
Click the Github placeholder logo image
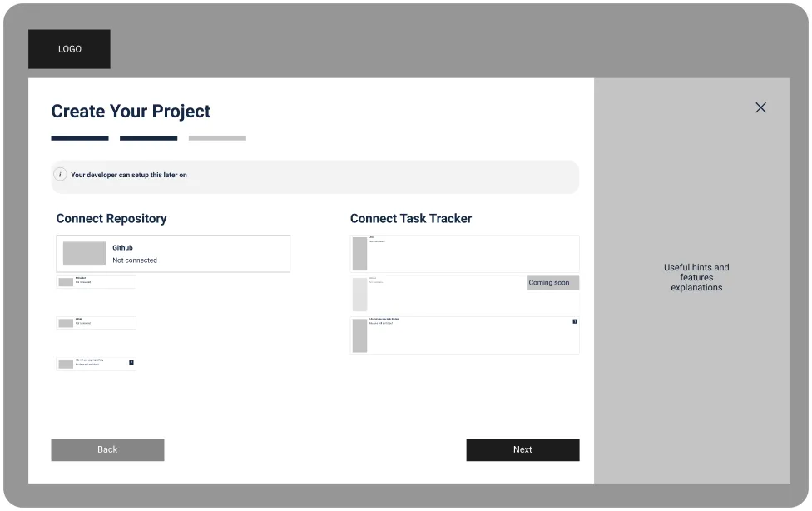pos(84,254)
